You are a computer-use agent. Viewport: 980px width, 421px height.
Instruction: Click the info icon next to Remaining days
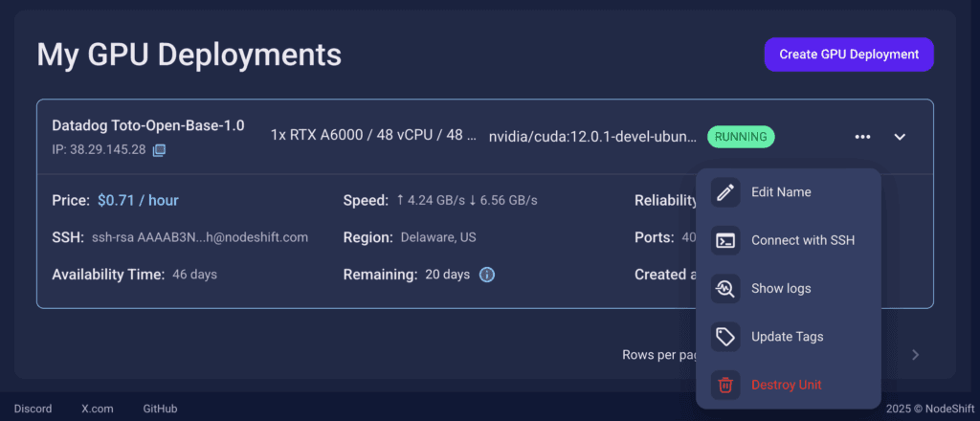click(x=486, y=275)
